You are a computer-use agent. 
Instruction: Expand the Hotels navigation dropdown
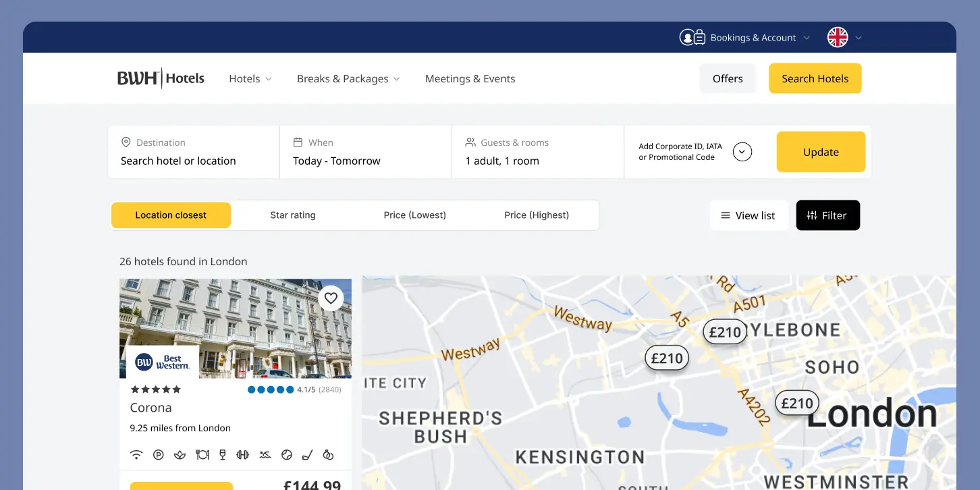coord(250,78)
